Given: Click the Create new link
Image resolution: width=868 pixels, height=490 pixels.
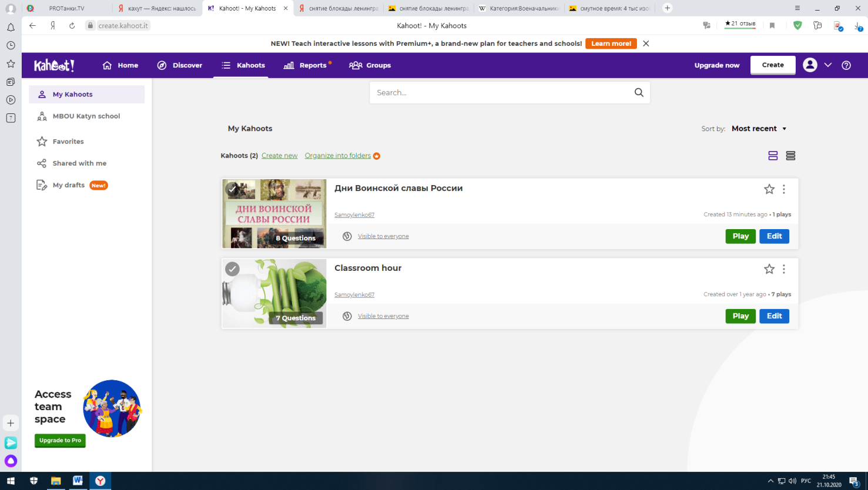Looking at the screenshot, I should 279,156.
